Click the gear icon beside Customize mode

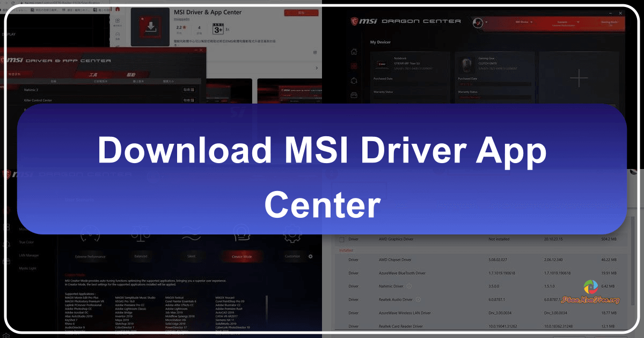310,256
